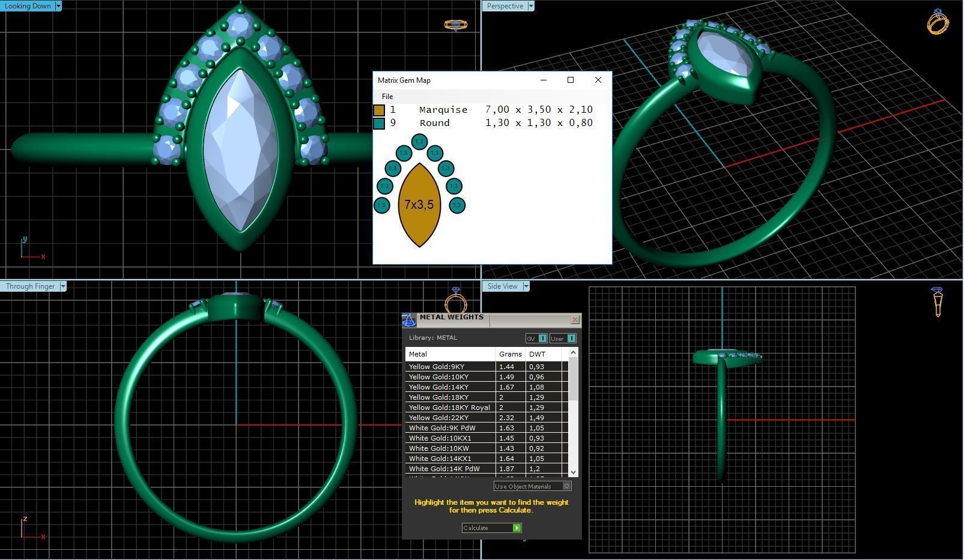Click the Looking Down viewport title label
Screen dimensions: 964x560
(28, 6)
